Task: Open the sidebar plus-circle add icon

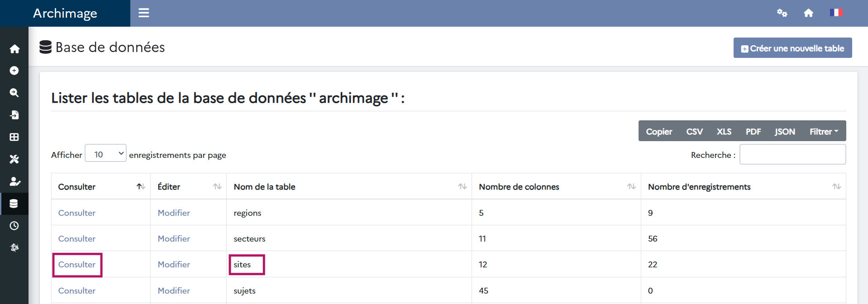Action: (x=14, y=71)
